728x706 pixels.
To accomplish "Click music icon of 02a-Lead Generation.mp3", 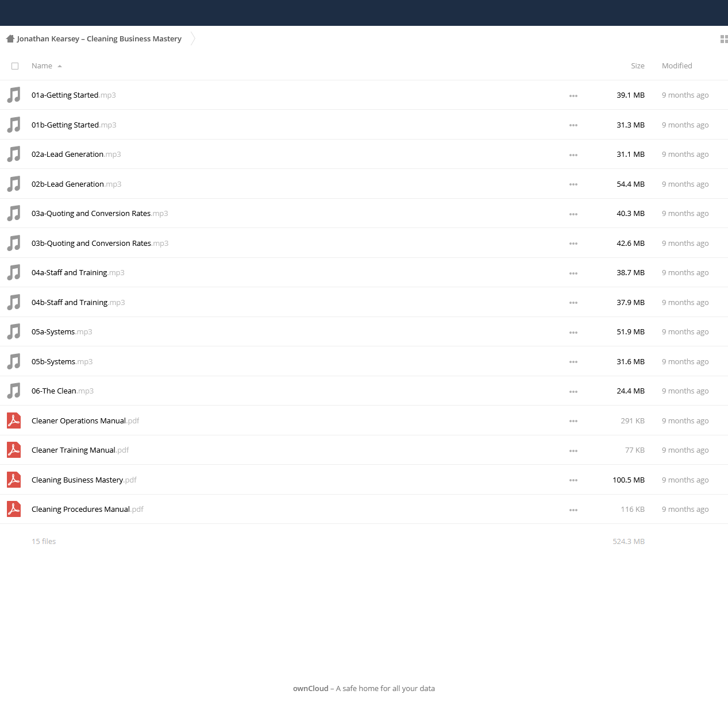I will coord(14,154).
